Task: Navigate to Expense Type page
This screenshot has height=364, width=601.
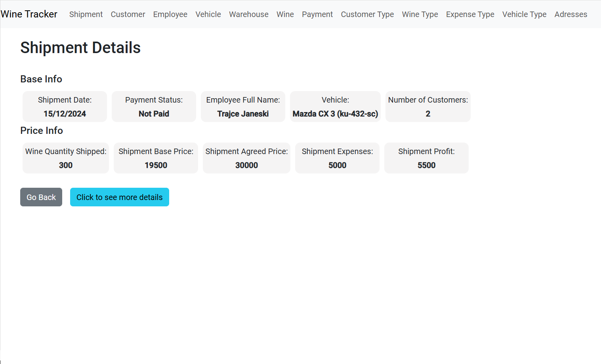Action: click(470, 14)
